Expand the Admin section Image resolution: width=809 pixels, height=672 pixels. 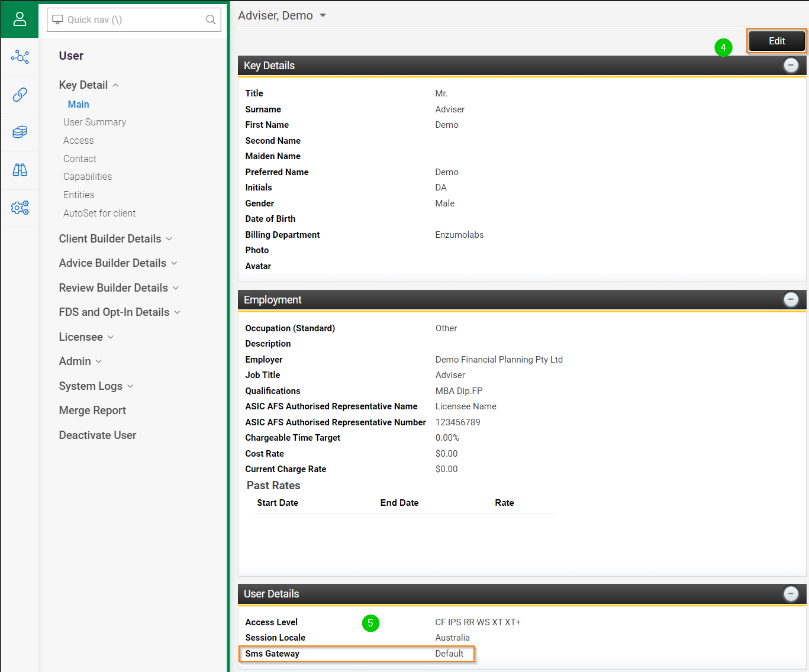pyautogui.click(x=98, y=361)
